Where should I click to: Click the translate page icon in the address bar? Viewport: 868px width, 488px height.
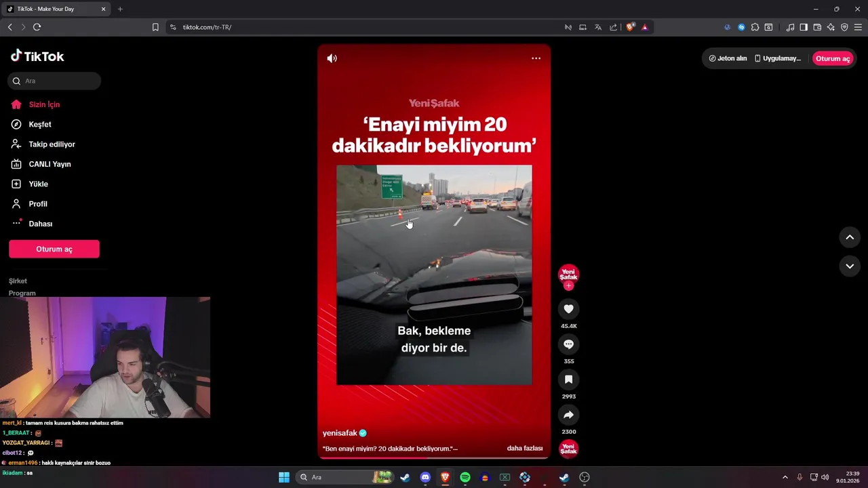pos(598,27)
